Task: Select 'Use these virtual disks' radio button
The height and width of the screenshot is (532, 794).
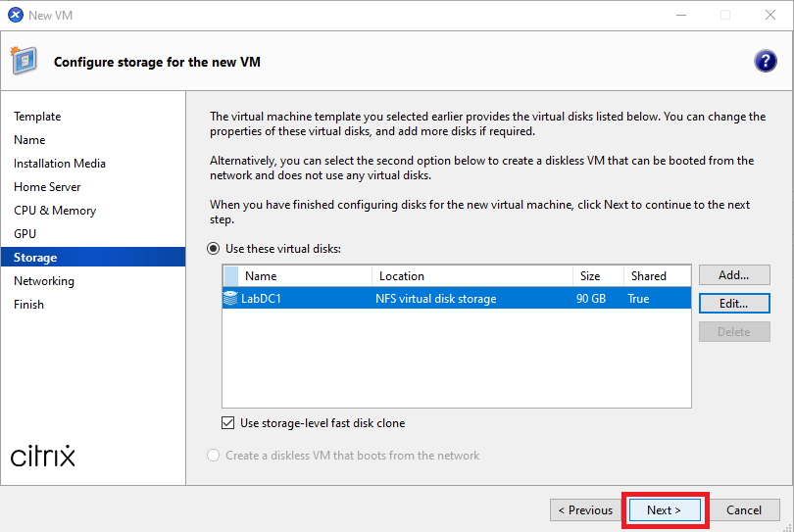Action: coord(214,249)
